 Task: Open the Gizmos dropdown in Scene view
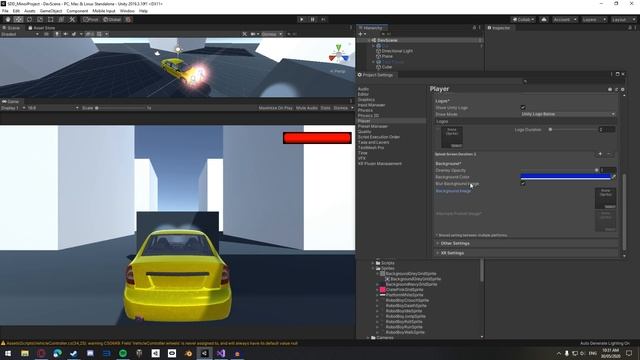point(271,34)
